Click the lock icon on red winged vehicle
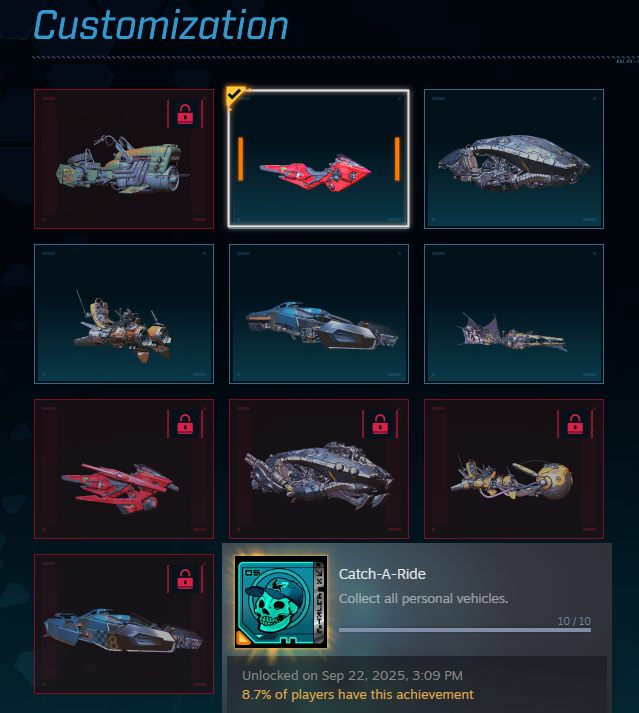The image size is (639, 713). click(x=185, y=424)
